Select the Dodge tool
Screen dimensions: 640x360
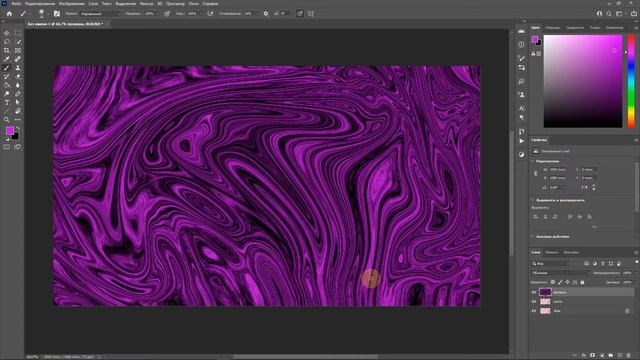point(7,94)
